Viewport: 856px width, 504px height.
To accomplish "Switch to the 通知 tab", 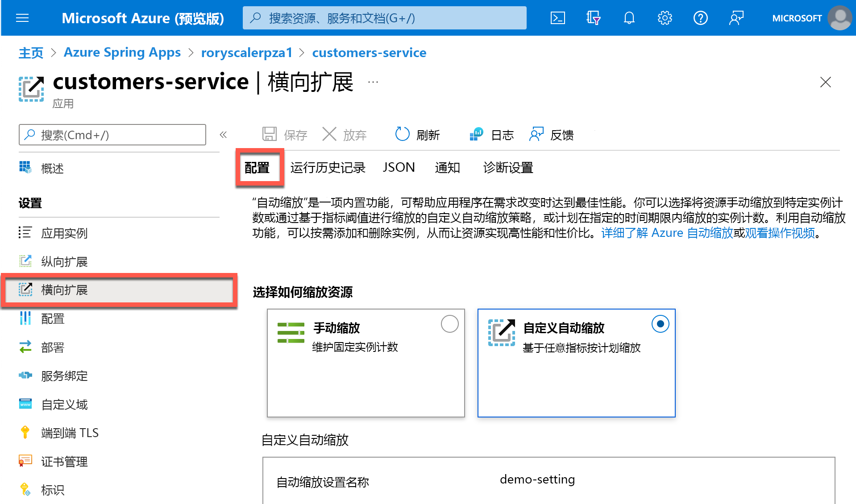I will coord(448,167).
